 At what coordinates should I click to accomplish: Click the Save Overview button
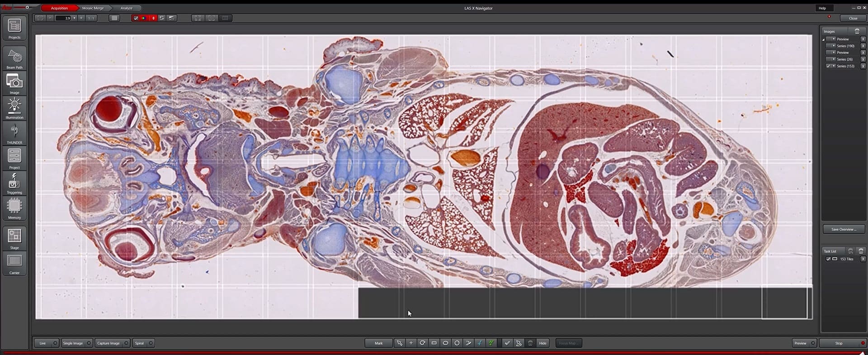pyautogui.click(x=844, y=229)
